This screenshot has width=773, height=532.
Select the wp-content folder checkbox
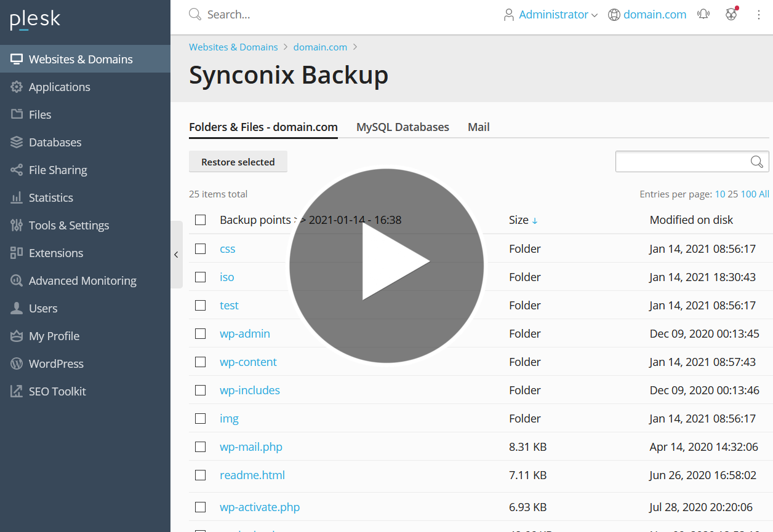(x=200, y=362)
